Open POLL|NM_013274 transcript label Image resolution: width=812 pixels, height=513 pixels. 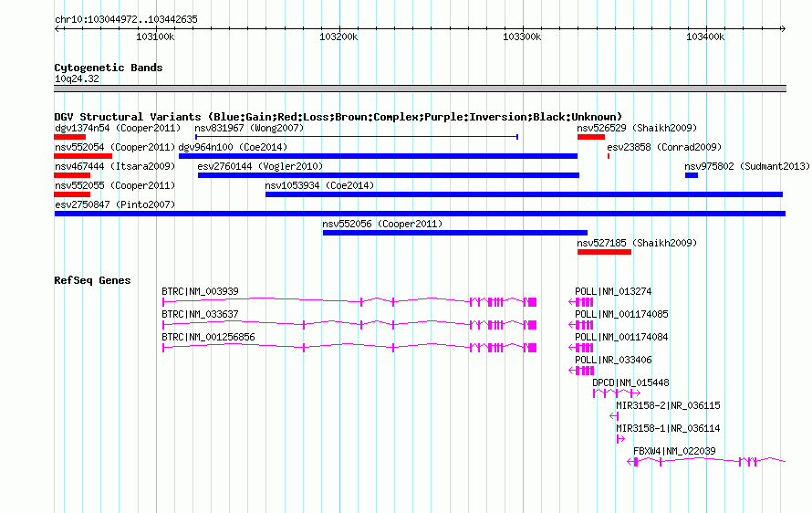pos(613,291)
